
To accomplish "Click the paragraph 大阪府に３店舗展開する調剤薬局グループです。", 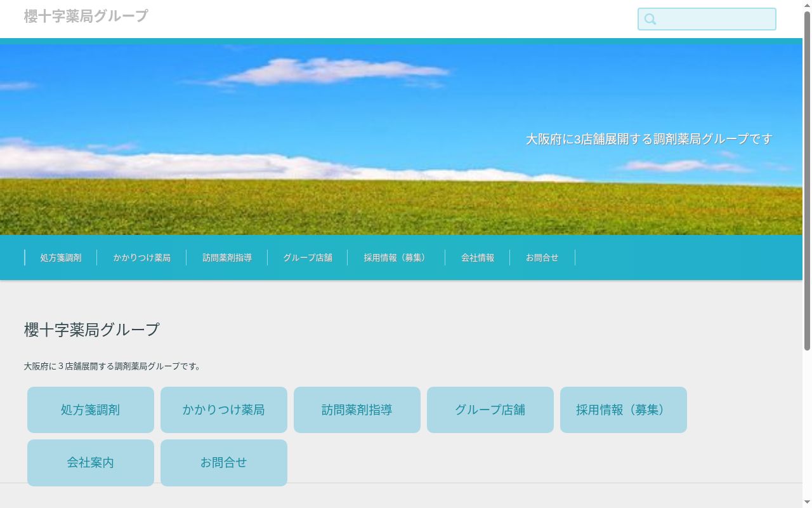I will coord(113,366).
